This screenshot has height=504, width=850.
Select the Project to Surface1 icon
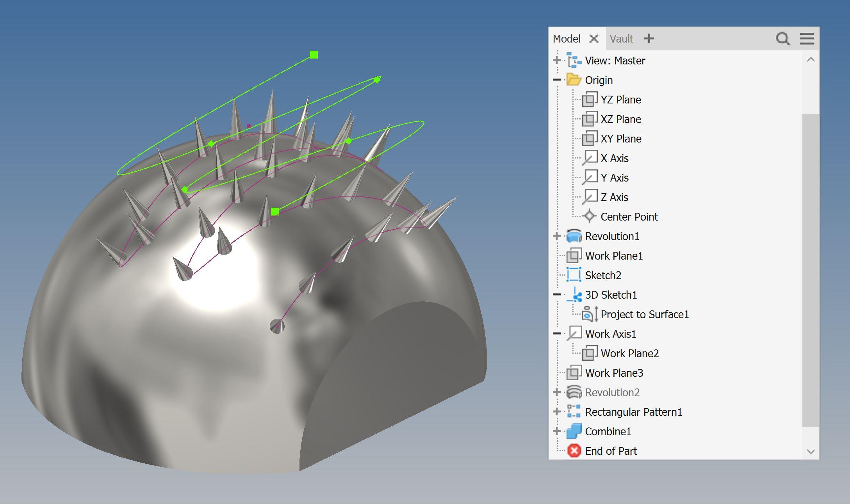click(x=590, y=314)
